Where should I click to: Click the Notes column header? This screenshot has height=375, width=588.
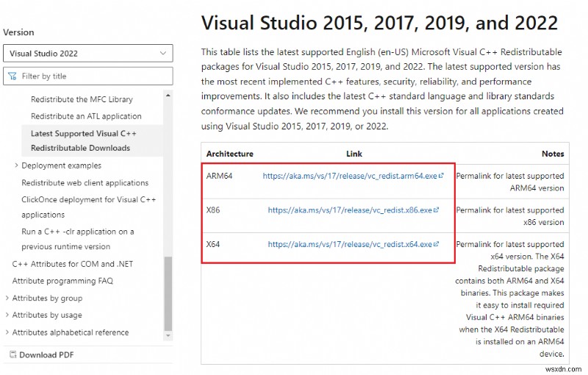coord(553,154)
